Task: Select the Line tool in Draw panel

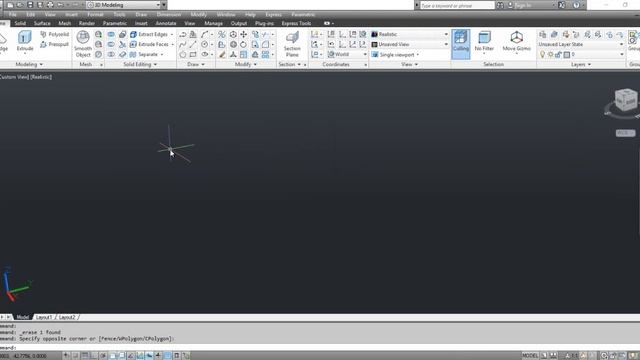Action: point(193,44)
